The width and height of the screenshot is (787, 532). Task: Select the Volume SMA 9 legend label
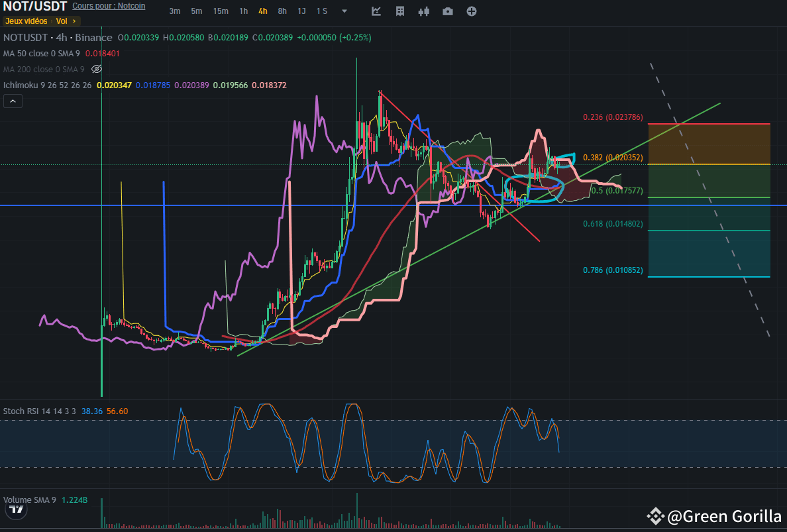(30, 500)
